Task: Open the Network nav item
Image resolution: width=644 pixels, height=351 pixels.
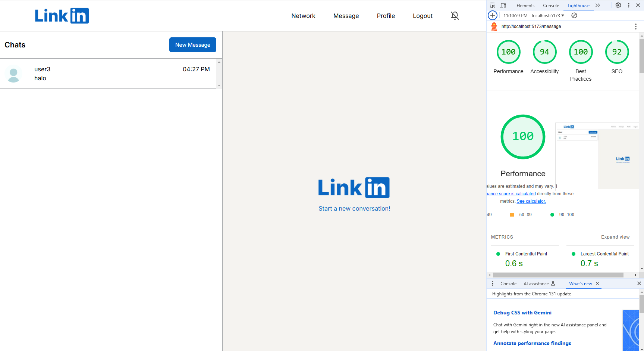Action: (x=303, y=16)
